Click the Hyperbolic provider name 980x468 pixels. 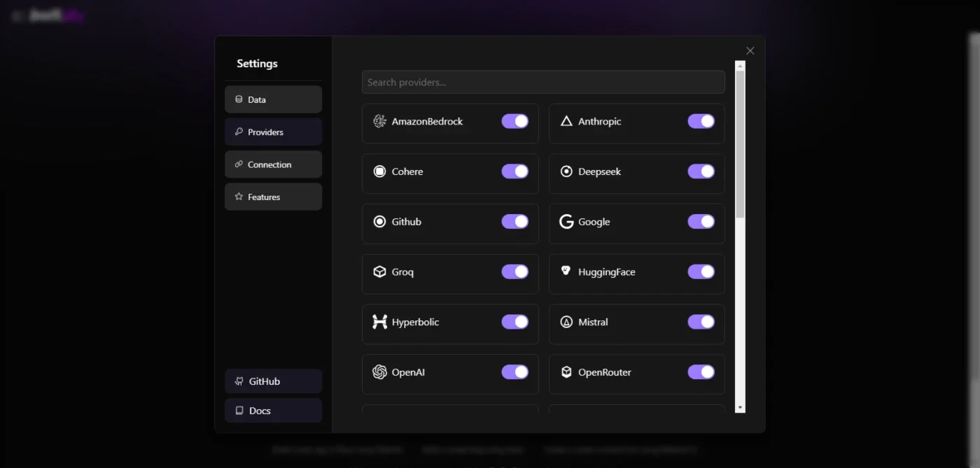[x=415, y=322]
